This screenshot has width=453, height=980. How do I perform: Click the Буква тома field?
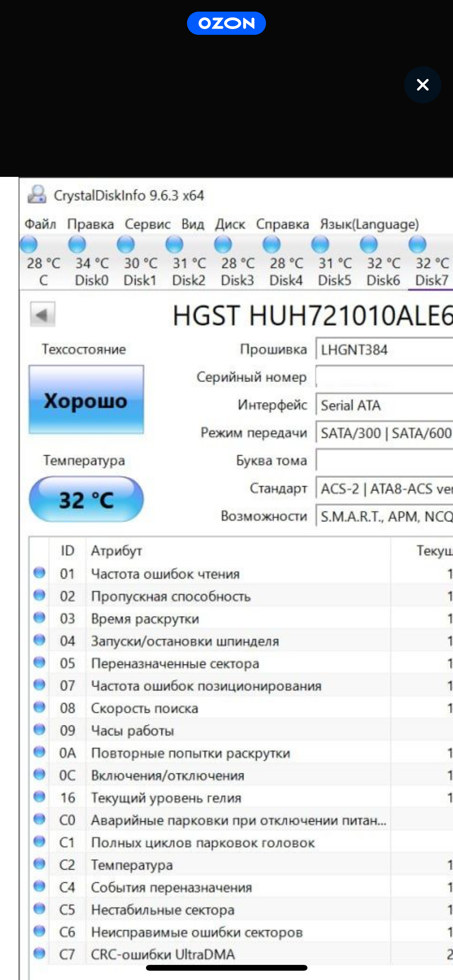(383, 461)
